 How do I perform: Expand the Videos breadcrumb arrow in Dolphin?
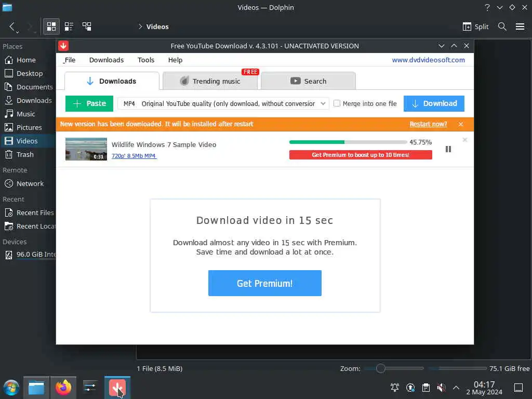(140, 26)
